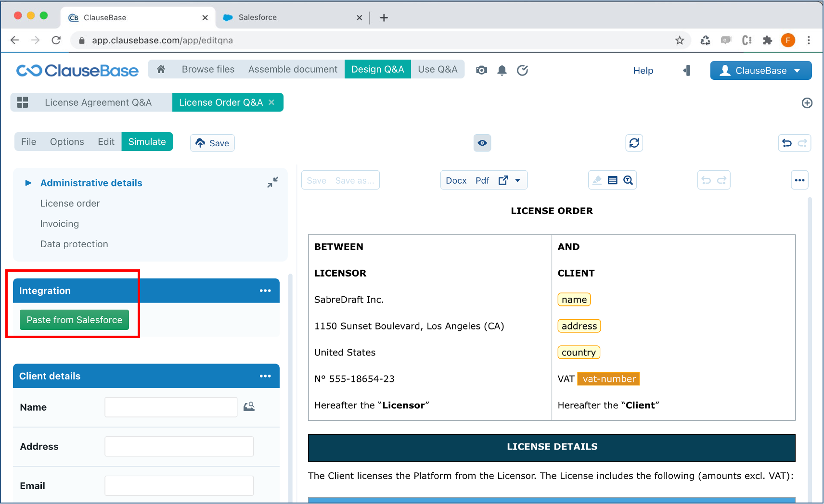Screen dimensions: 824x504
Task: Open the Options menu
Action: pos(67,142)
